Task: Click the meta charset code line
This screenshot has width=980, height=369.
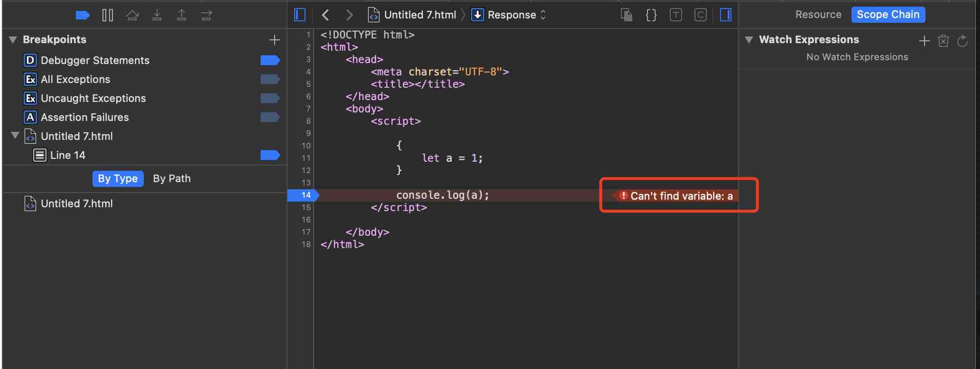Action: [440, 72]
